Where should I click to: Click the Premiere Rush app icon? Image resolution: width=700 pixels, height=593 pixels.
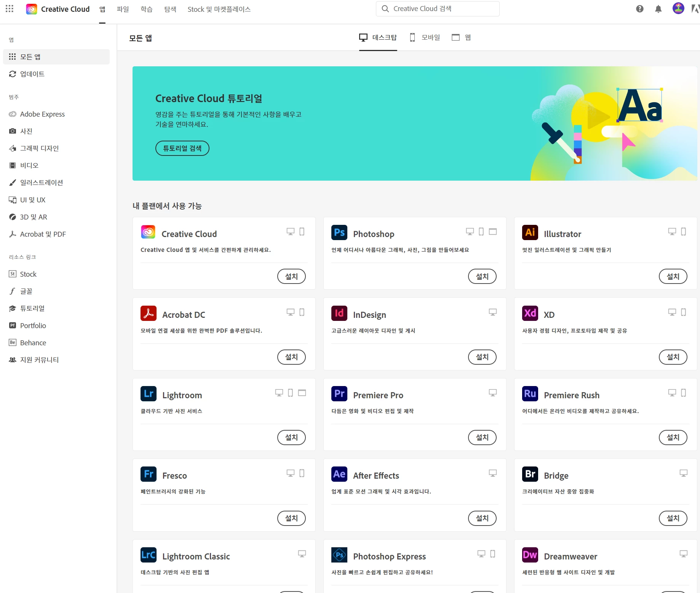click(530, 394)
